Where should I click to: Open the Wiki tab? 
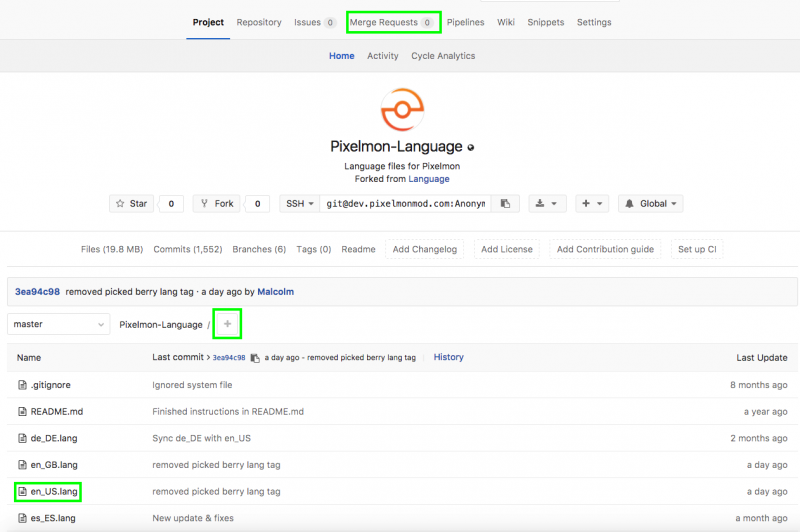(506, 22)
